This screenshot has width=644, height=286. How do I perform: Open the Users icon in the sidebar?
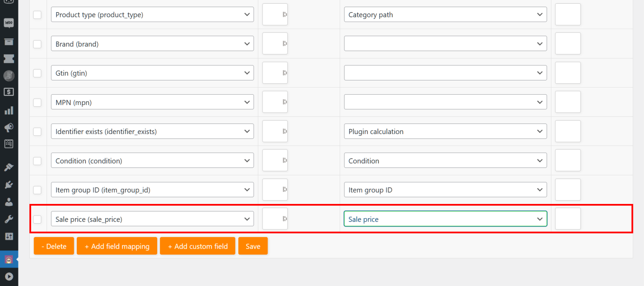point(9,201)
